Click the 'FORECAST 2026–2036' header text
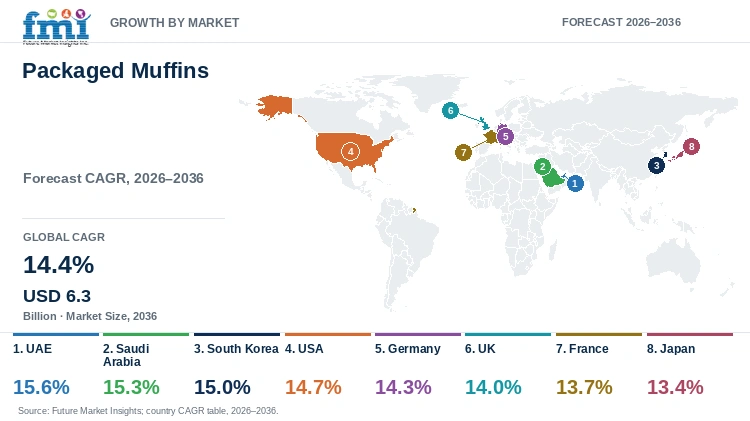The height and width of the screenshot is (421, 750). (x=621, y=22)
